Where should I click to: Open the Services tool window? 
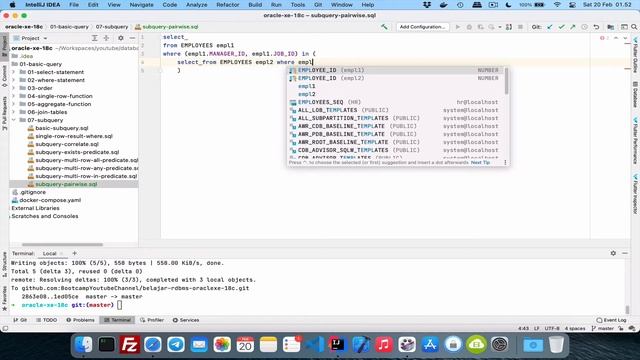[186, 320]
